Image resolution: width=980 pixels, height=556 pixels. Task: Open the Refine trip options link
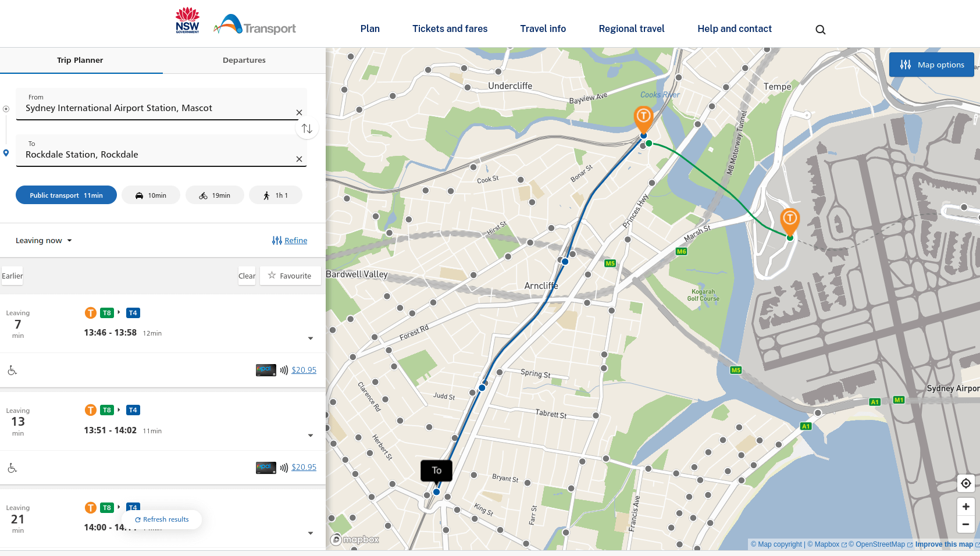tap(290, 241)
